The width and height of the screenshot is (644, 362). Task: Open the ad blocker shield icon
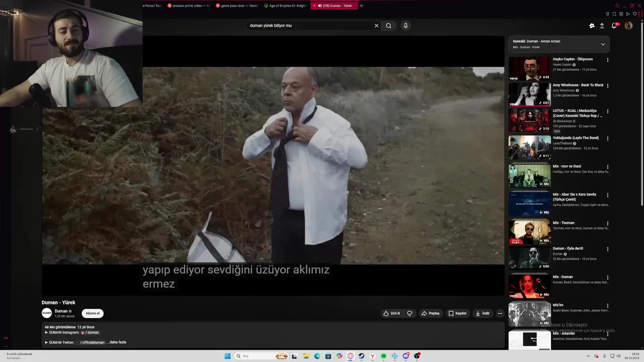click(x=621, y=14)
